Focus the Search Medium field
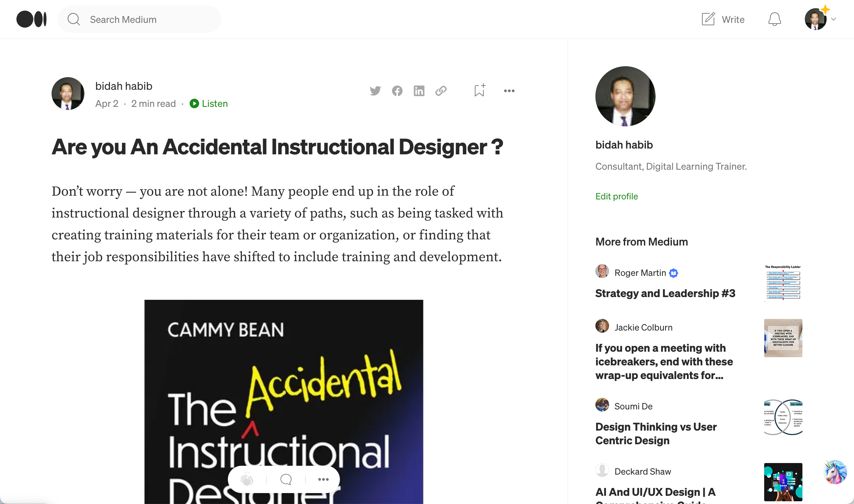This screenshot has width=854, height=504. (139, 19)
